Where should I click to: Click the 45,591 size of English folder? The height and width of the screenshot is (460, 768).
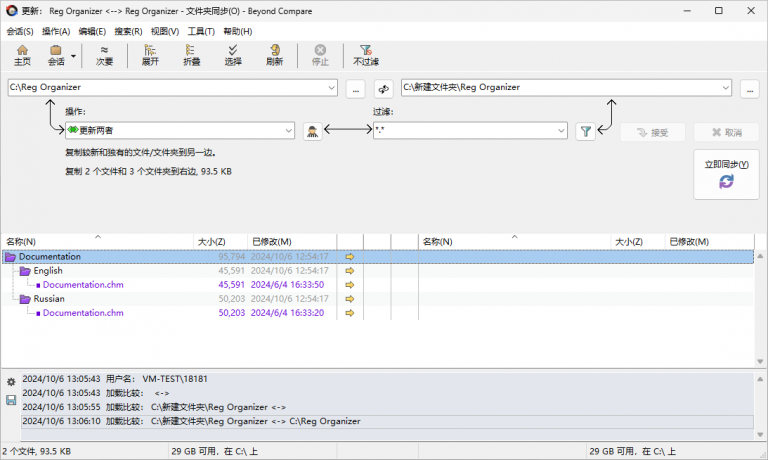click(231, 271)
